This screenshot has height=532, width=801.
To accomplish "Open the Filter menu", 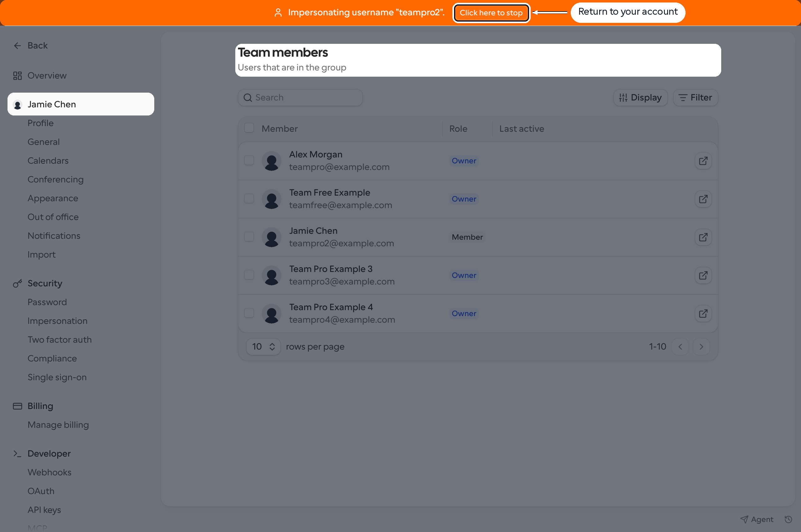I will (695, 98).
